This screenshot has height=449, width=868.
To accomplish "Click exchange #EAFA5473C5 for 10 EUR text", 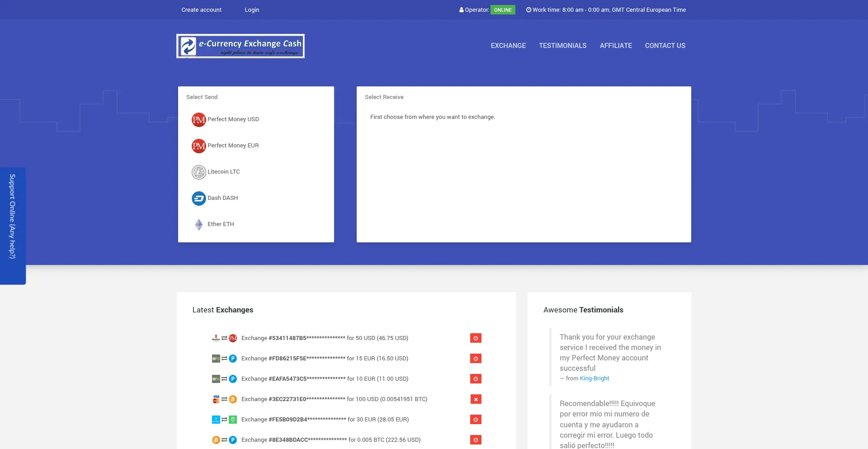I will coord(325,379).
